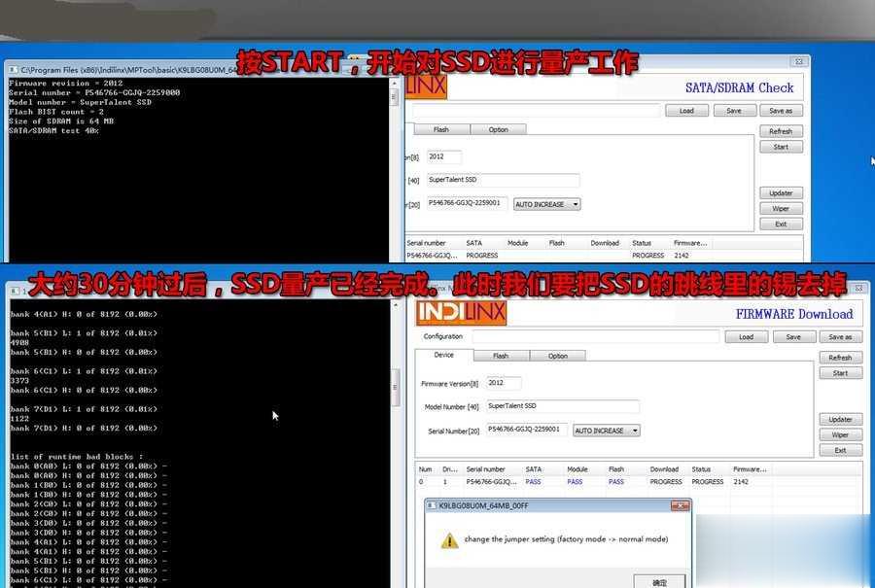Click Load in FIRMWARE Download window
Viewport: 875px width, 588px height.
coord(746,337)
